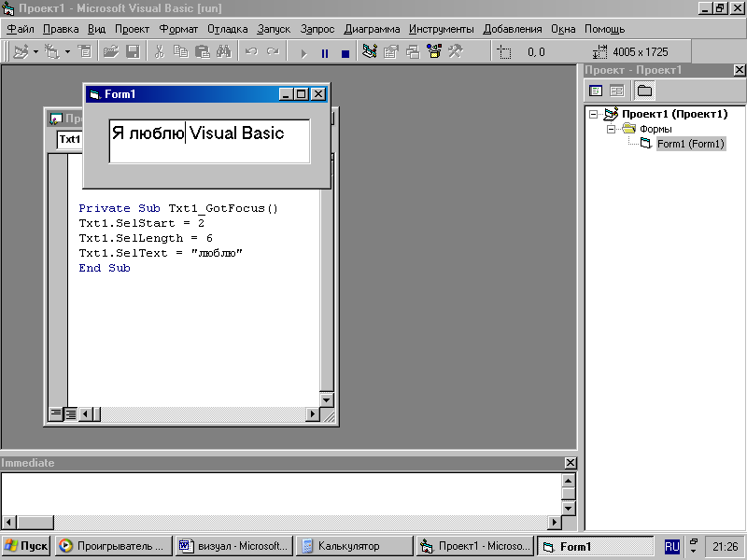Click the code line Txt1.SelStart = 2
Viewport: 747px width, 560px height.
142,223
